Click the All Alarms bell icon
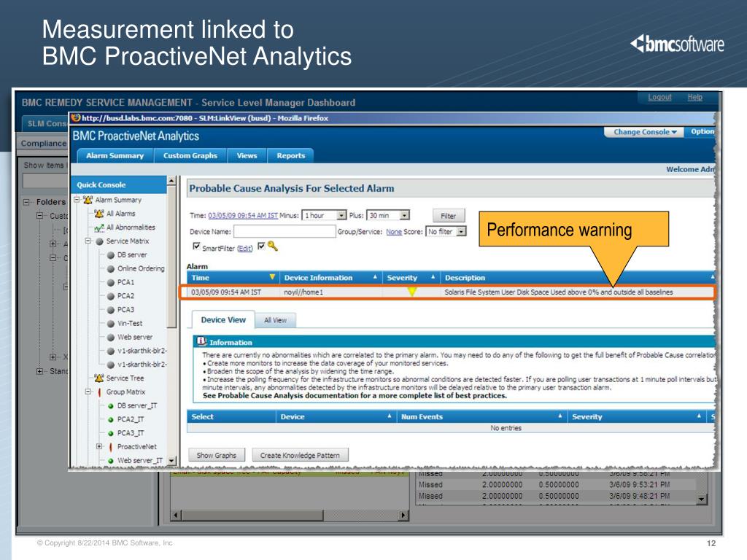Screen dimensions: 747x560 pyautogui.click(x=99, y=214)
